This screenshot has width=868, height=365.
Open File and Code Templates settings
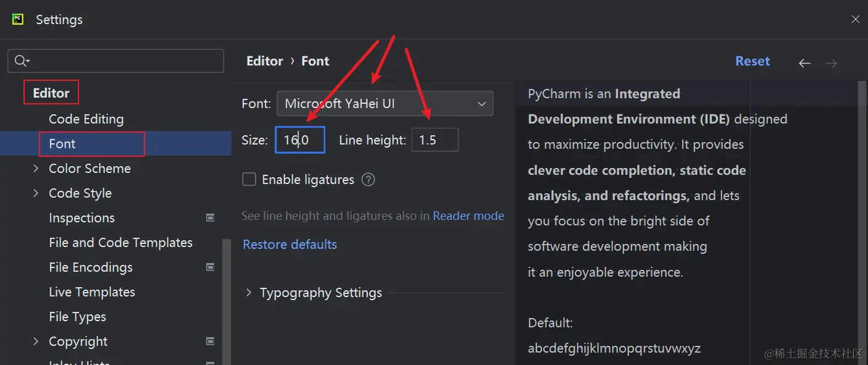(121, 243)
